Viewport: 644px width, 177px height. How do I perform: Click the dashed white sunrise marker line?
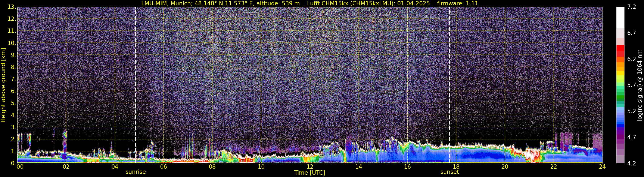point(136,85)
